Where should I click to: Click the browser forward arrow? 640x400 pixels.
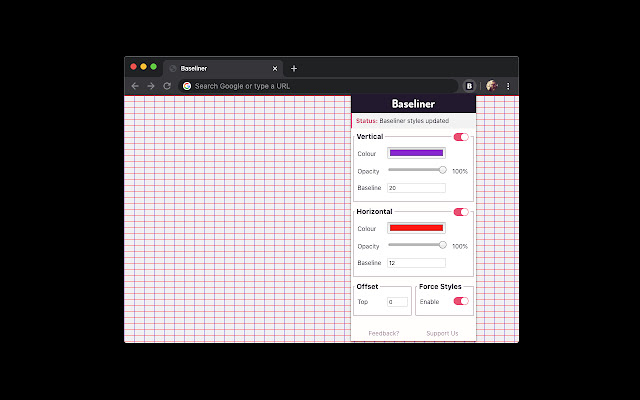tap(151, 86)
